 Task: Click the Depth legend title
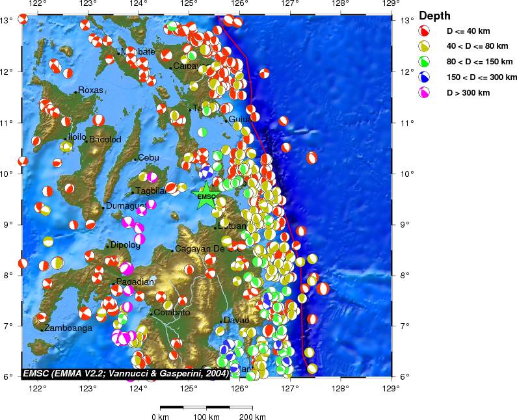point(434,16)
